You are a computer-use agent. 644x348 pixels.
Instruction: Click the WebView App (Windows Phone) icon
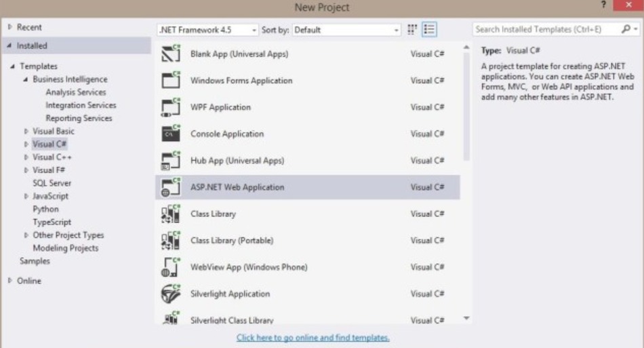pos(171,267)
